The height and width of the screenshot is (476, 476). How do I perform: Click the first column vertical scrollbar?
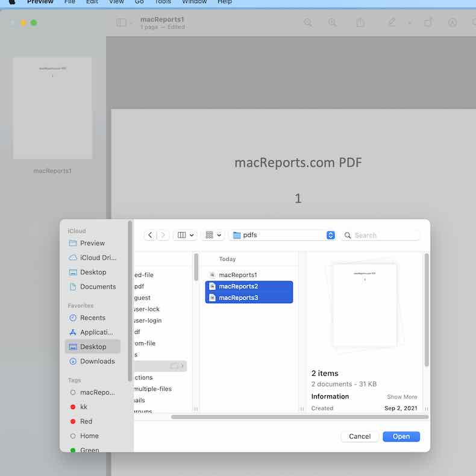[x=196, y=267]
